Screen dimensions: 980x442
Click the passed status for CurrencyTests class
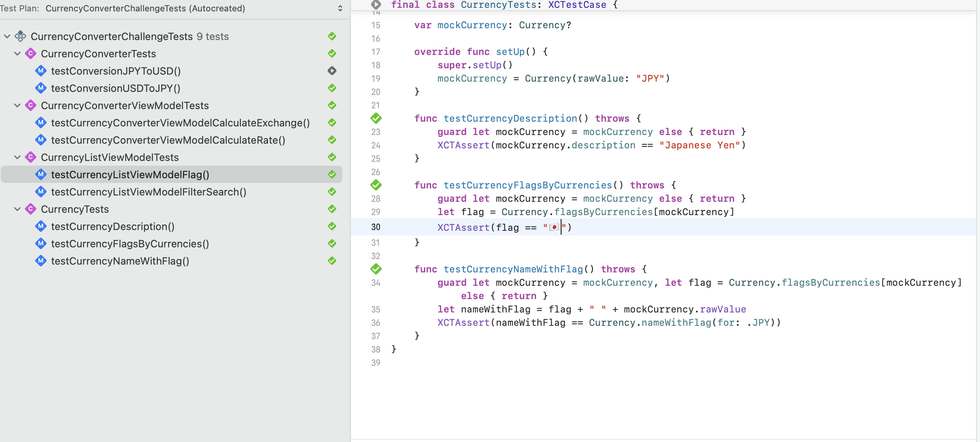[332, 209]
